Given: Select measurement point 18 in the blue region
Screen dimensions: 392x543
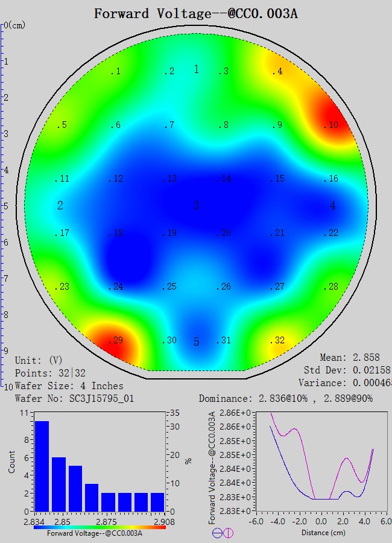Looking at the screenshot, I should [x=116, y=233].
